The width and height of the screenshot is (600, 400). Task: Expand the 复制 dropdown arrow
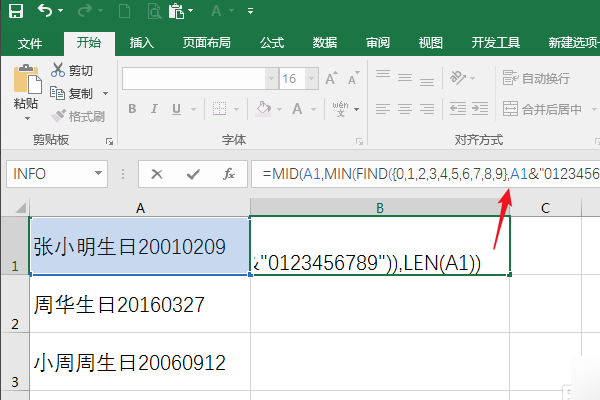point(106,93)
